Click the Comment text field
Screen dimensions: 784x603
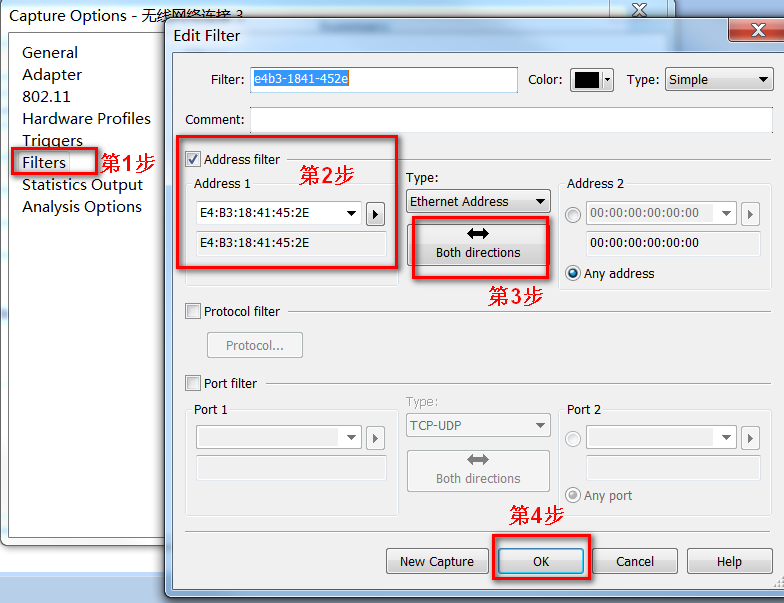pyautogui.click(x=510, y=120)
